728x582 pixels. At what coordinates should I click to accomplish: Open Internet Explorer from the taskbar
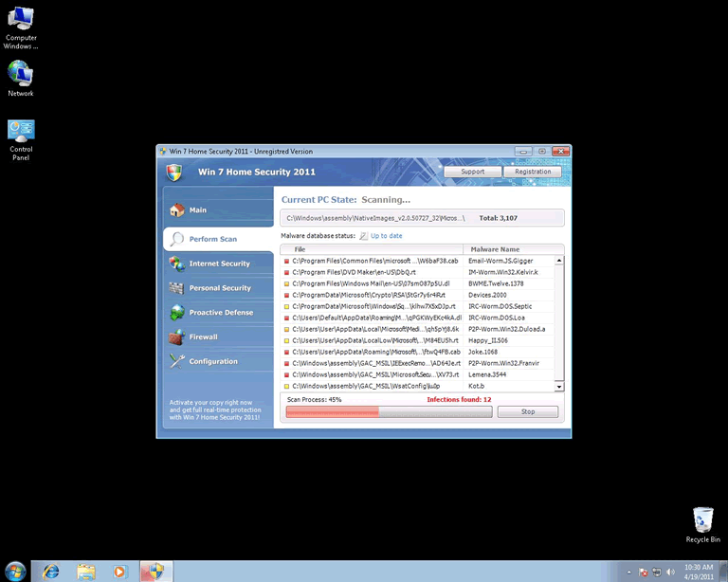pyautogui.click(x=50, y=571)
